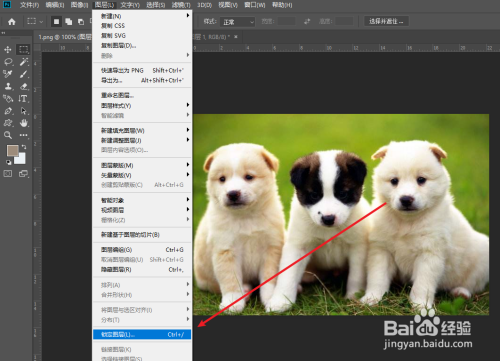Reset to default black and white colors
This screenshot has height=361, width=500.
pyautogui.click(x=8, y=162)
